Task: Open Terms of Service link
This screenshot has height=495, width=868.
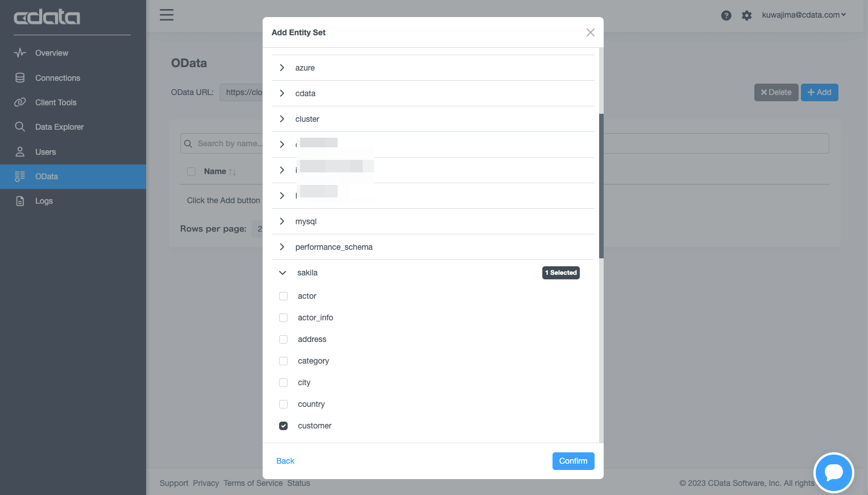Action: coord(253,483)
